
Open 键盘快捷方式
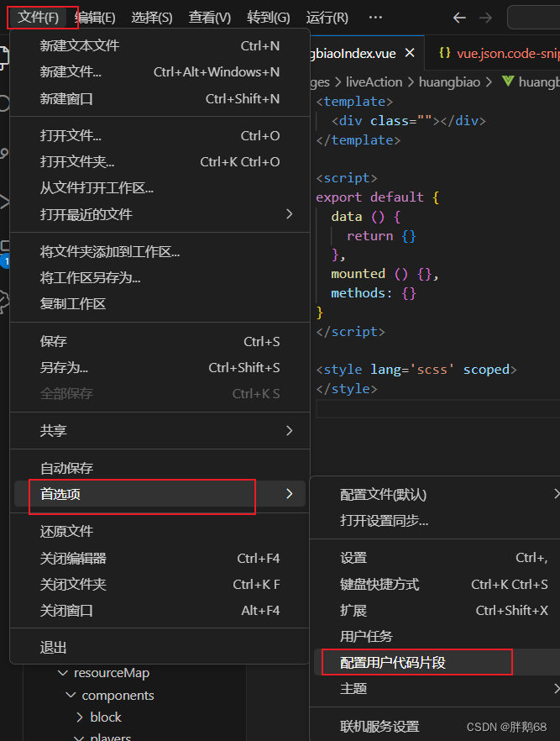pos(437,585)
